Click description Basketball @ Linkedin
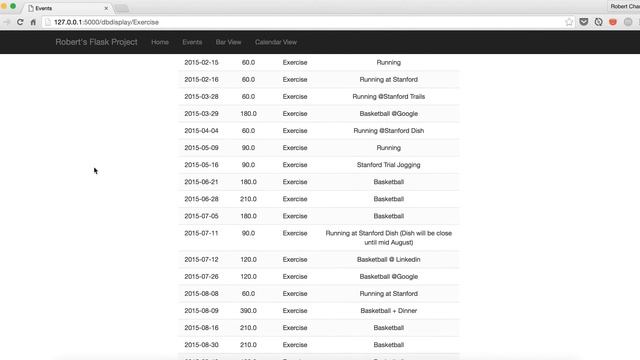Viewport: 640px width, 360px height. pos(389,260)
